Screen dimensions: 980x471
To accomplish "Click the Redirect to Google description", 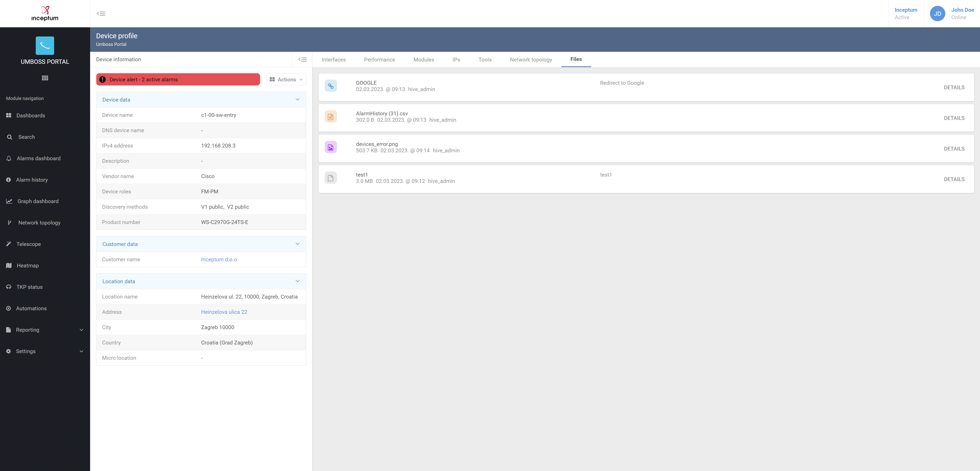I will [622, 83].
